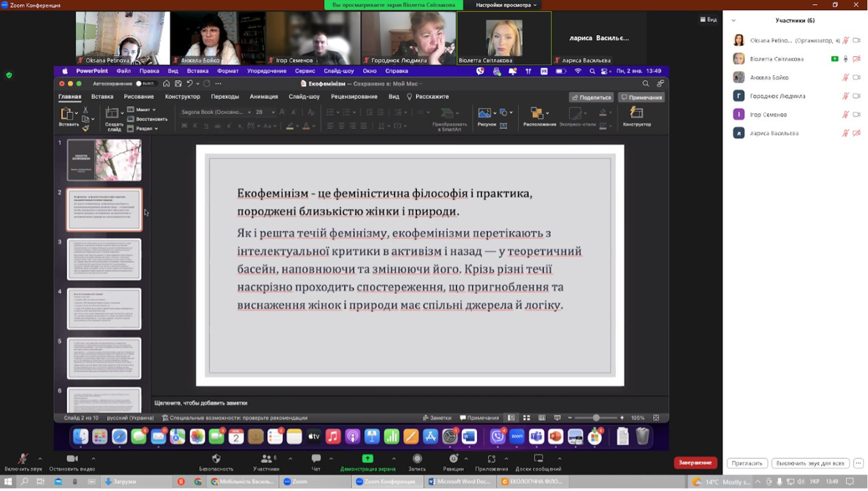Viewport: 868px width, 491px height.
Task: Collapse participants panel with chevron
Action: click(x=733, y=21)
